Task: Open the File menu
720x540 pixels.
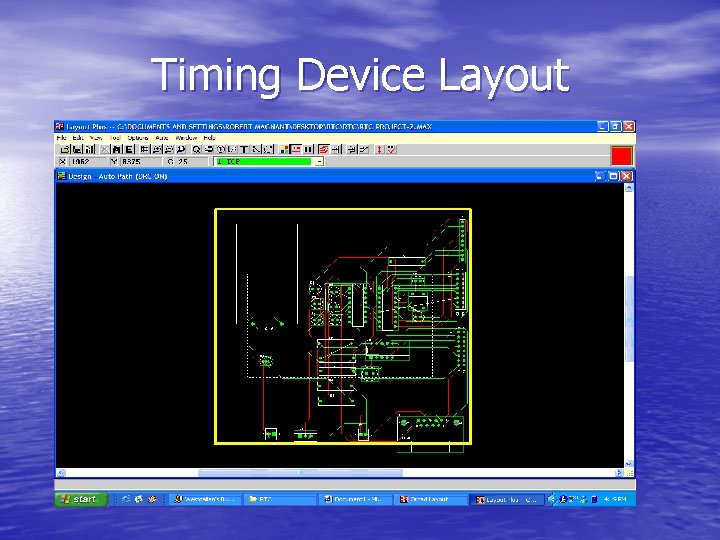Action: pyautogui.click(x=62, y=138)
